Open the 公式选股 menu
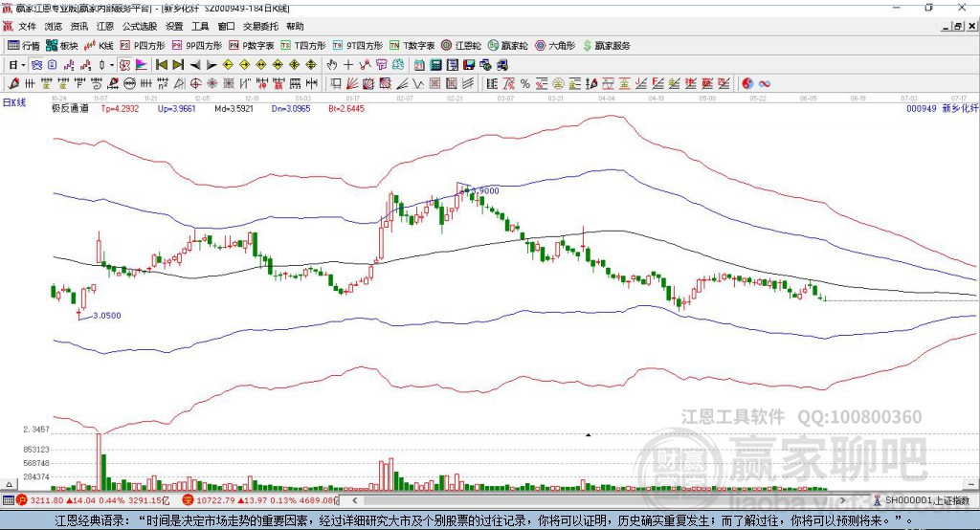 pos(140,26)
